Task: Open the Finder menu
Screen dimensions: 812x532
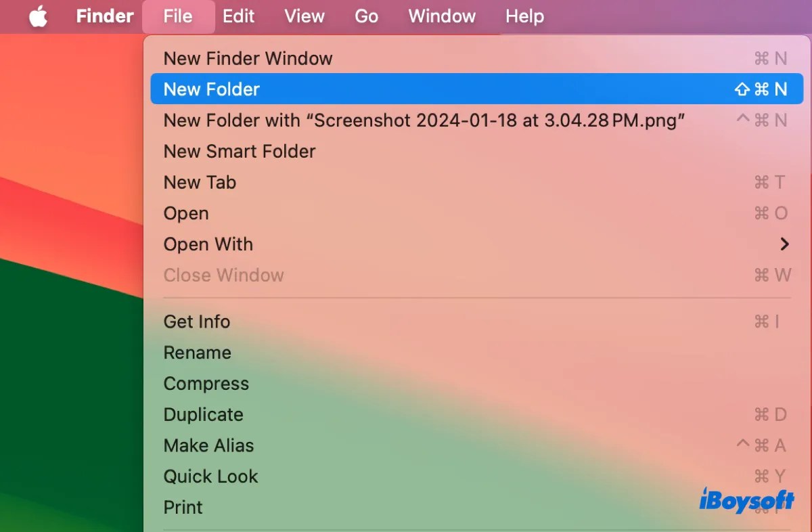Action: (104, 16)
